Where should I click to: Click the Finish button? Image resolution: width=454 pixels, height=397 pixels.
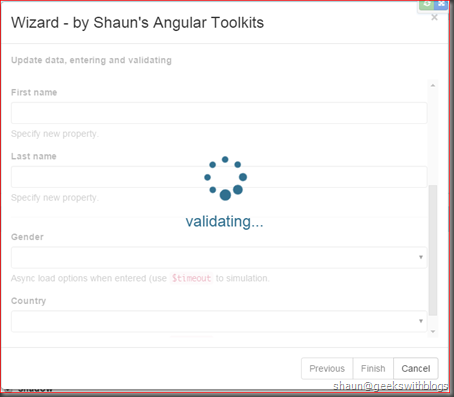click(x=373, y=368)
